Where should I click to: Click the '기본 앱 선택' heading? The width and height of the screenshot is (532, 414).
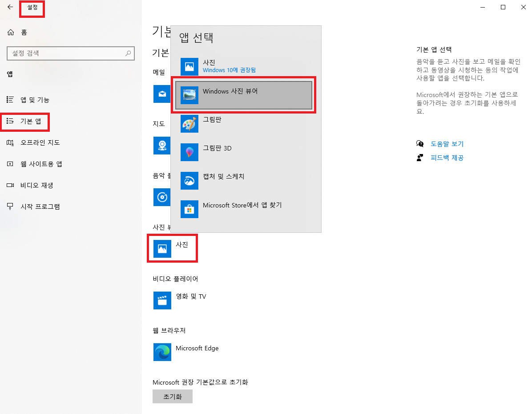coord(434,49)
